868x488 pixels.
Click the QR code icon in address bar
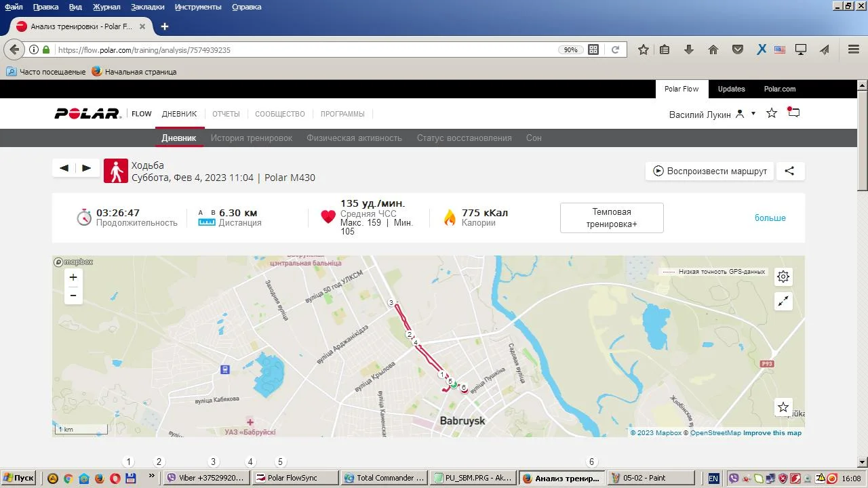[593, 49]
